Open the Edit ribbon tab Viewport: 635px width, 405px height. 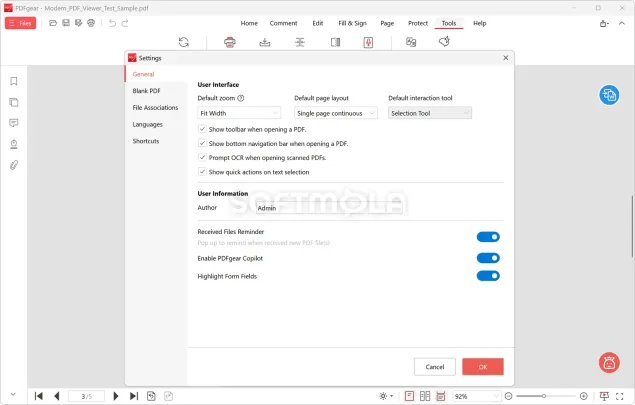318,23
